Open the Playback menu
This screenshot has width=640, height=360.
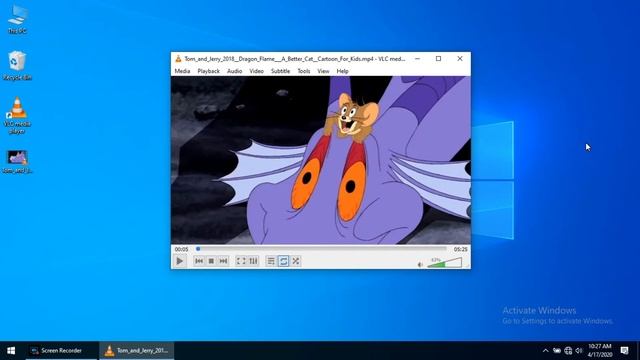pyautogui.click(x=209, y=71)
